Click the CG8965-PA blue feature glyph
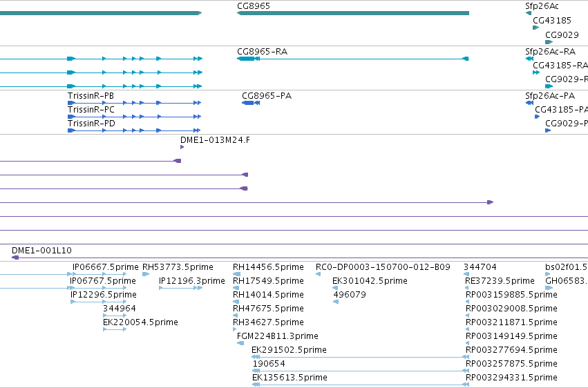This screenshot has width=588, height=388. click(251, 103)
